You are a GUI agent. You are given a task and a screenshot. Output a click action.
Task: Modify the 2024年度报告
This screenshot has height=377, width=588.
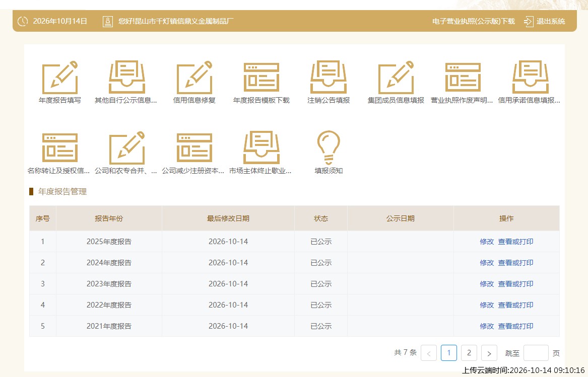click(487, 263)
